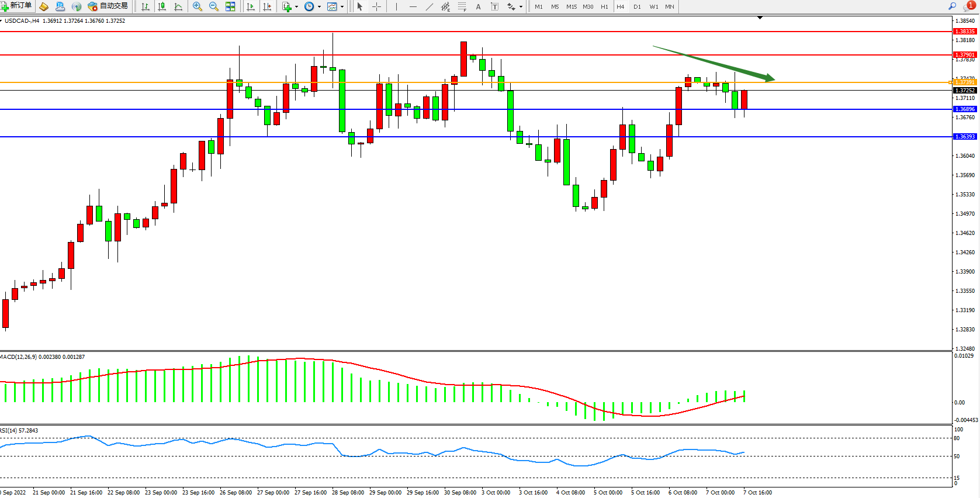The width and height of the screenshot is (980, 498).
Task: Expand the periodicity clock dropdown arrow
Action: tap(319, 7)
